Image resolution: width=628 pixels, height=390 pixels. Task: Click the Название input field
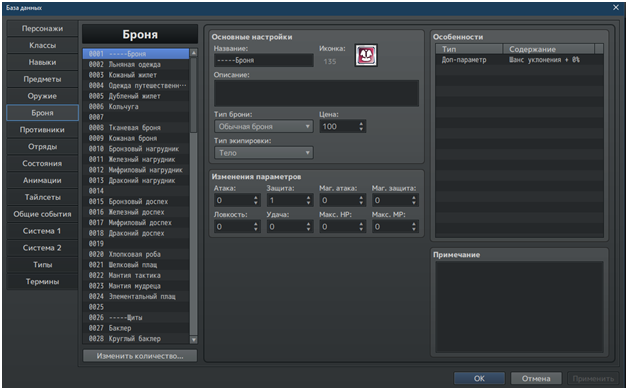[264, 60]
